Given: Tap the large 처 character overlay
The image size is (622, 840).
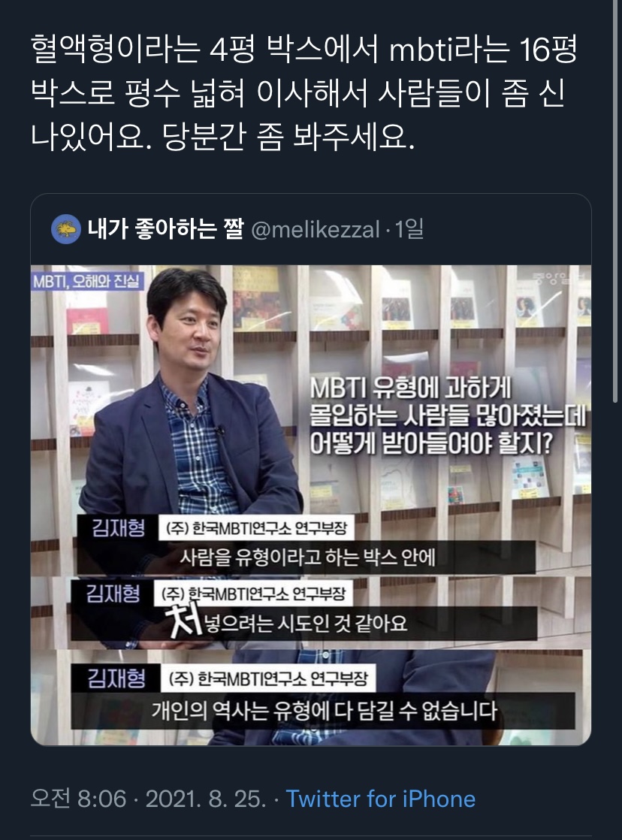Looking at the screenshot, I should 183,621.
